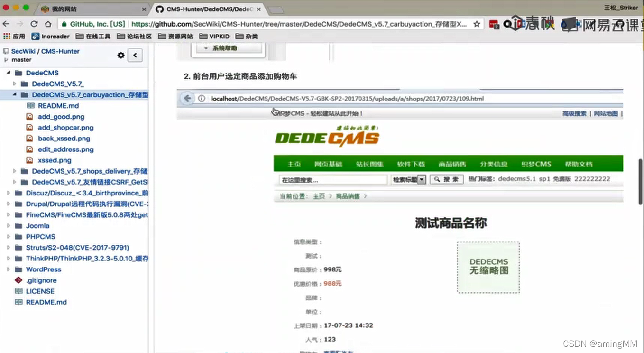
Task: Click the 搜 索 magnifier search button
Action: click(446, 179)
